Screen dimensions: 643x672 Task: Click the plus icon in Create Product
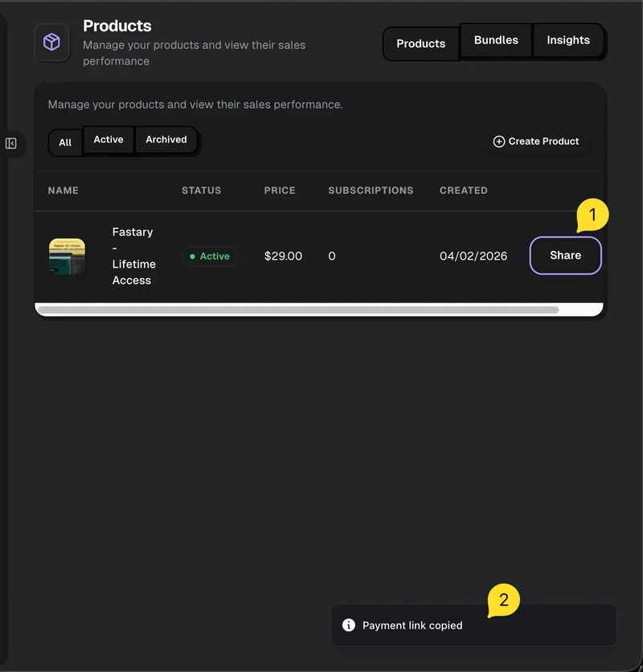click(499, 141)
